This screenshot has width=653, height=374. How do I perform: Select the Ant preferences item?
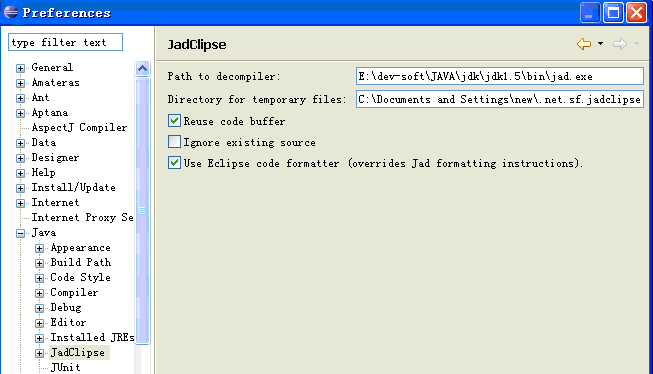[40, 97]
